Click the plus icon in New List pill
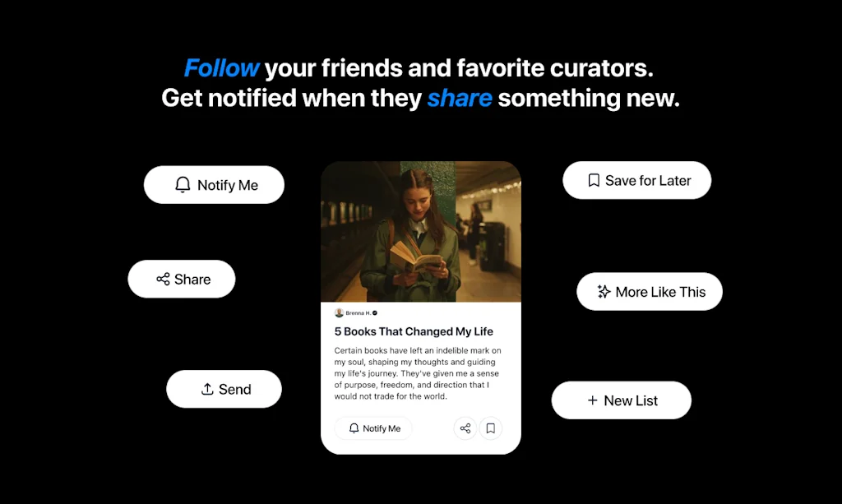842x504 pixels. pyautogui.click(x=592, y=400)
